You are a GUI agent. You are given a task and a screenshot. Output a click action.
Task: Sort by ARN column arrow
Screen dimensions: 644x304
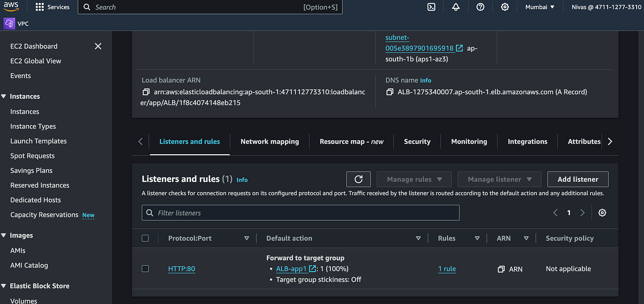point(526,238)
